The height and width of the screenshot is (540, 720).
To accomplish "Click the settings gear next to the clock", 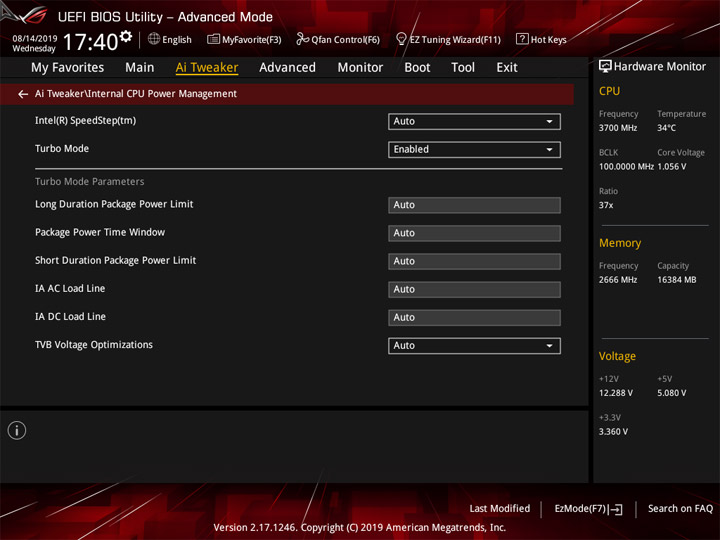I will point(126,36).
